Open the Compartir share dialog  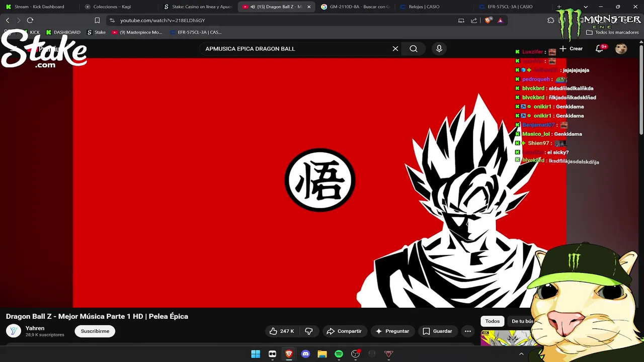click(x=344, y=331)
